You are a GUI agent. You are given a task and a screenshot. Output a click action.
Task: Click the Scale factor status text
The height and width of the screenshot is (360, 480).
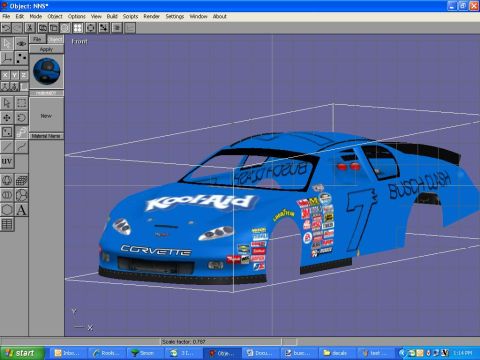point(184,341)
